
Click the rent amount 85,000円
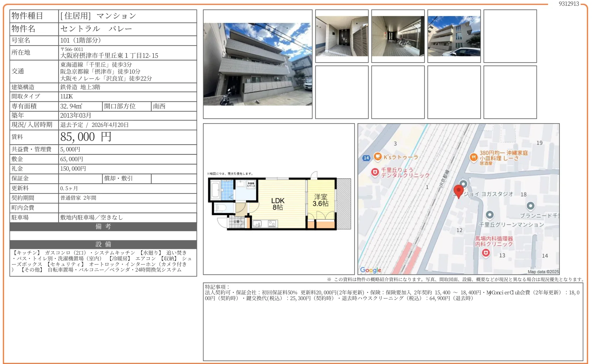[x=86, y=137]
